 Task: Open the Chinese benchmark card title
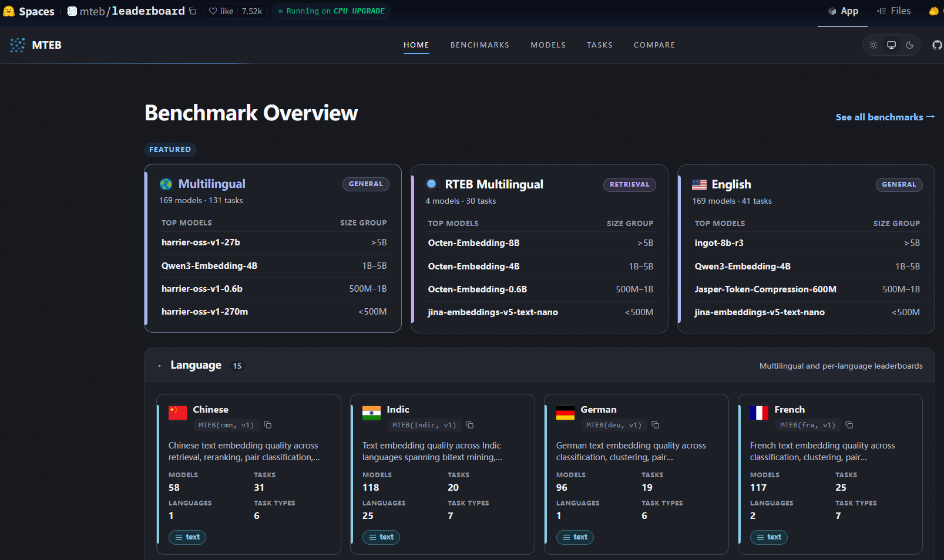210,410
